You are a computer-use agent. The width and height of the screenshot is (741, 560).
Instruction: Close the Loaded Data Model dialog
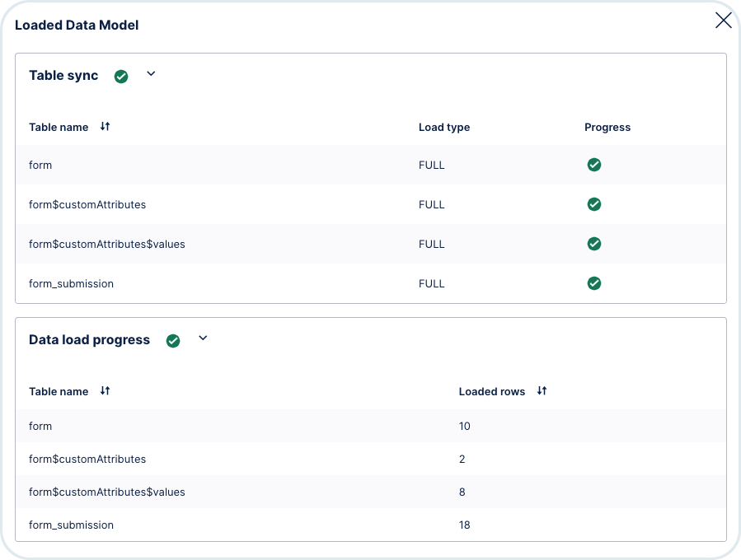(x=723, y=21)
